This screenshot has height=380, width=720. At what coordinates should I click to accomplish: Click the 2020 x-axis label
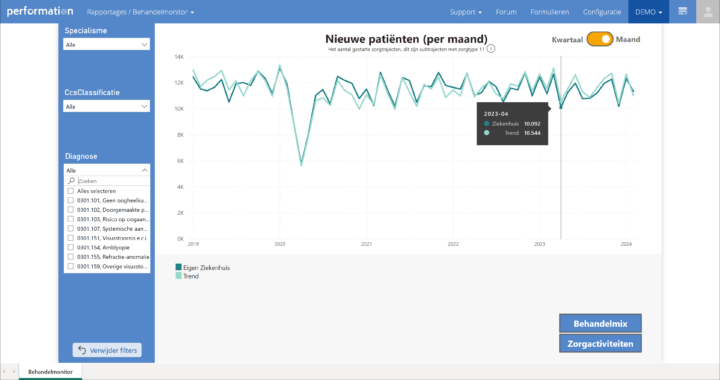click(280, 244)
